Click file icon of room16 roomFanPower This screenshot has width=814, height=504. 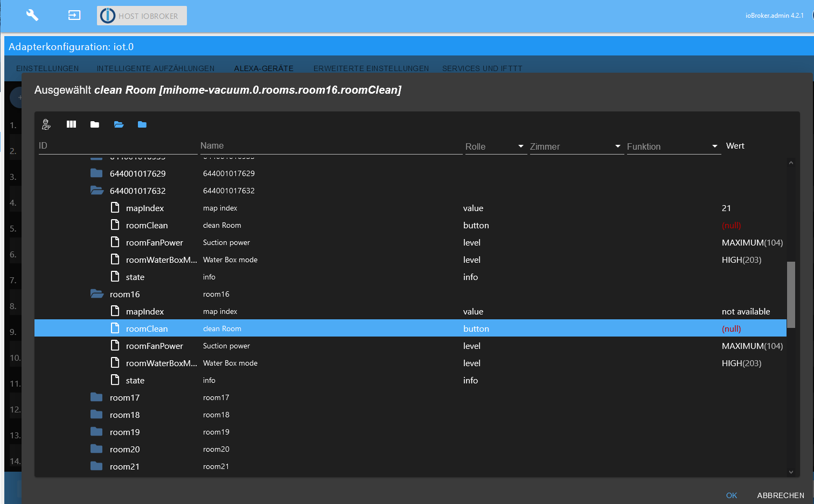pos(115,345)
